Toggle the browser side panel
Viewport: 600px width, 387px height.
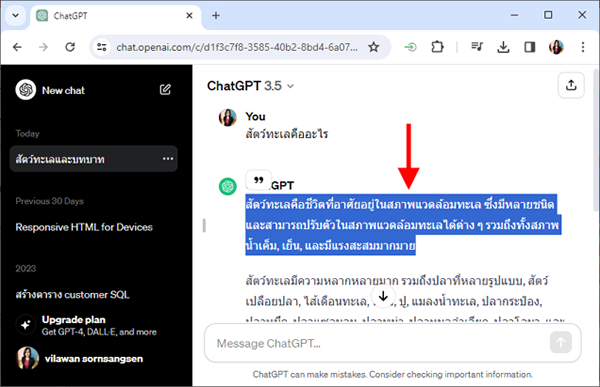[x=530, y=47]
